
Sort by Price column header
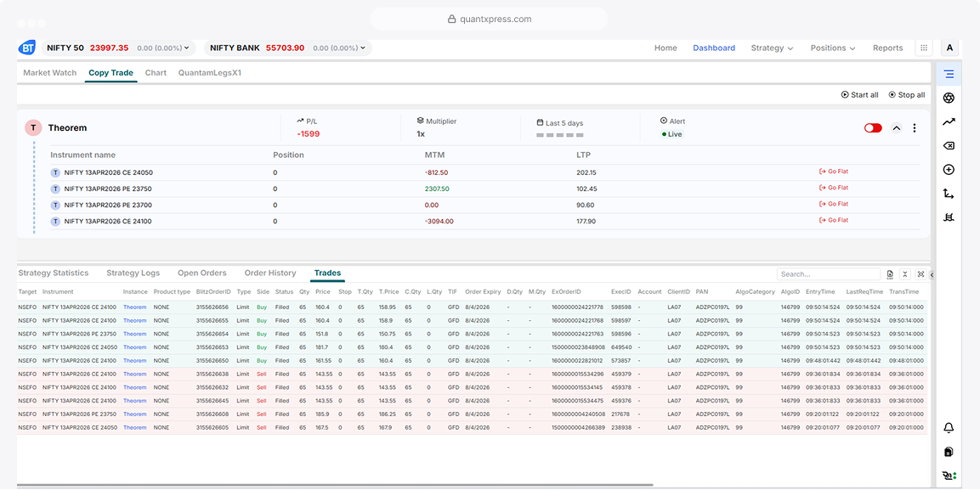[322, 291]
